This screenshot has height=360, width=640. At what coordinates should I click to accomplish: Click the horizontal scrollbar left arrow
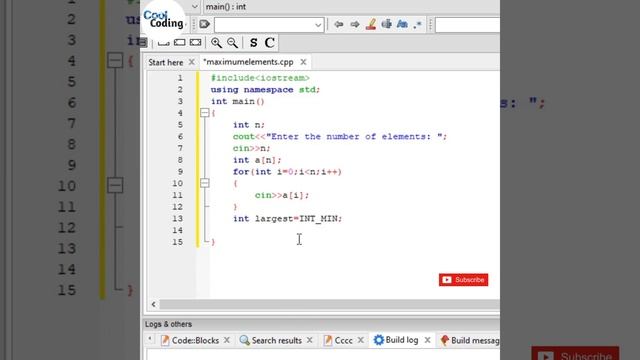(x=153, y=304)
